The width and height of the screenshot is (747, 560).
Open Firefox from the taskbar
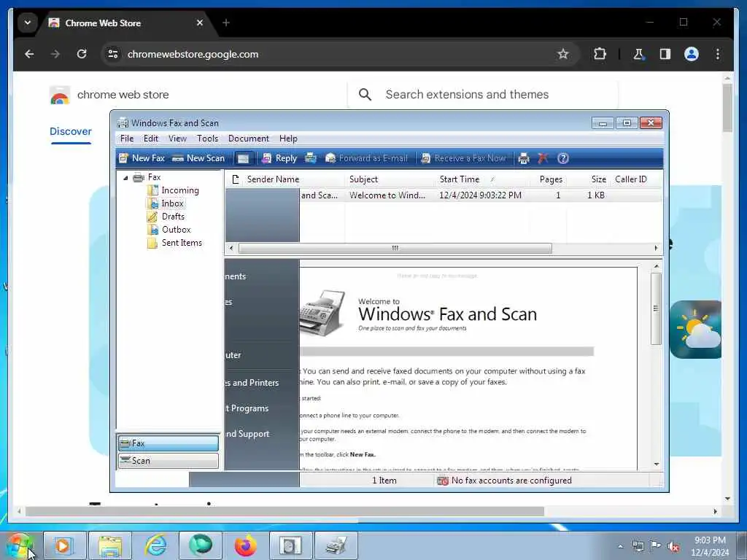pos(246,545)
